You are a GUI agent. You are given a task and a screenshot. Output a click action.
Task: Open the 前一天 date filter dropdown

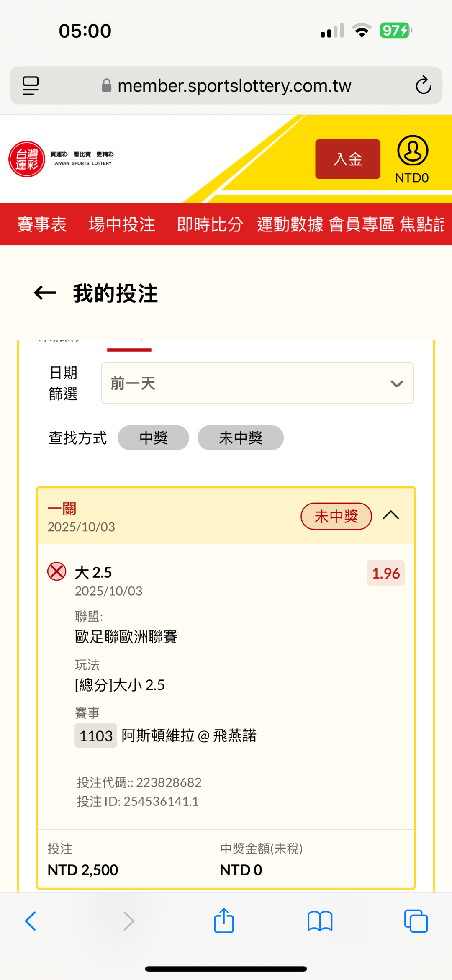(x=257, y=383)
